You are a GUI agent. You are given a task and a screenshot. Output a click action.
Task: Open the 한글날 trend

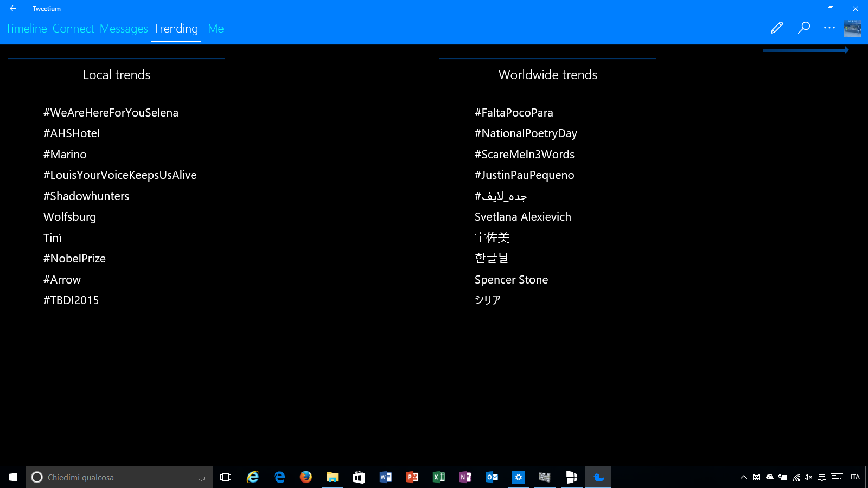point(492,258)
